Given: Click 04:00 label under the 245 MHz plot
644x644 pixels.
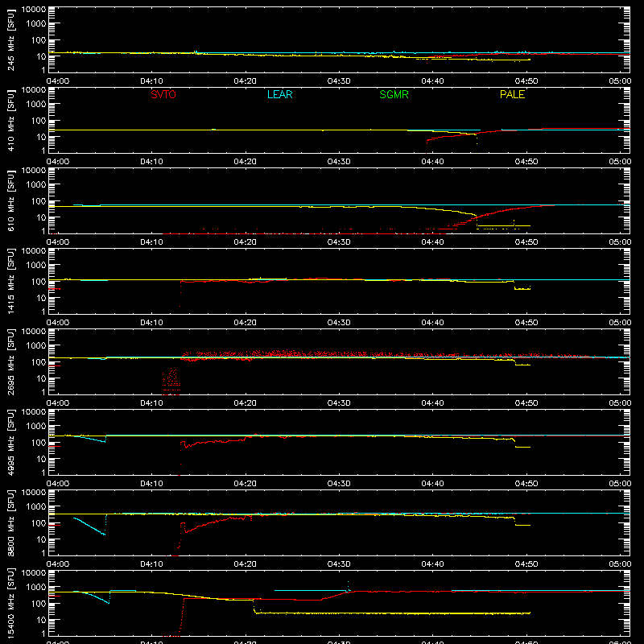Looking at the screenshot, I should click(58, 81).
